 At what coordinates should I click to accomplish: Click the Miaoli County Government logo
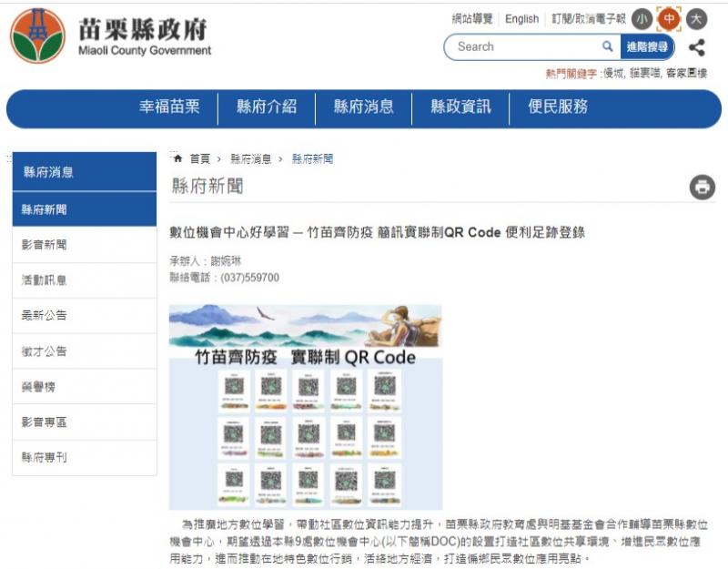point(111,36)
